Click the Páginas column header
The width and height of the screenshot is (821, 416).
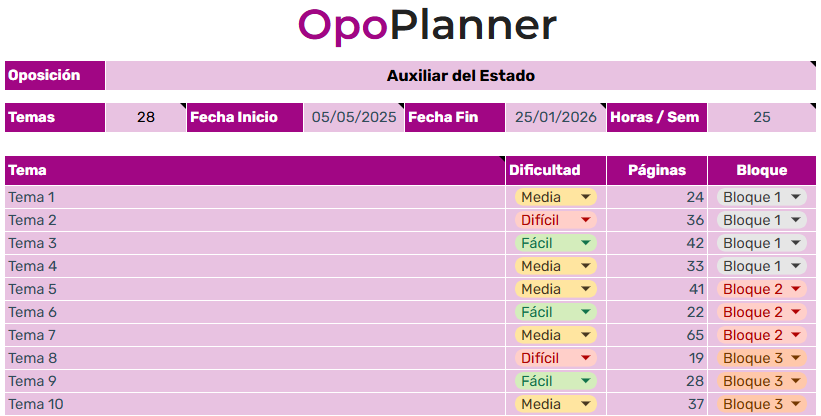(657, 170)
